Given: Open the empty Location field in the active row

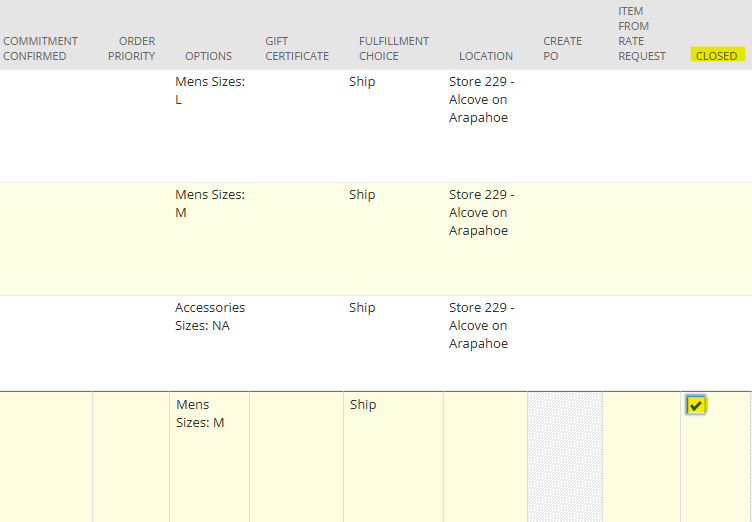Looking at the screenshot, I should (x=485, y=457).
